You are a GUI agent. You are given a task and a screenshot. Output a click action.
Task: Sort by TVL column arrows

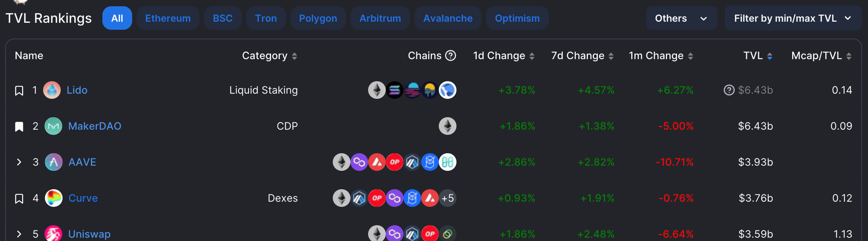tap(770, 56)
